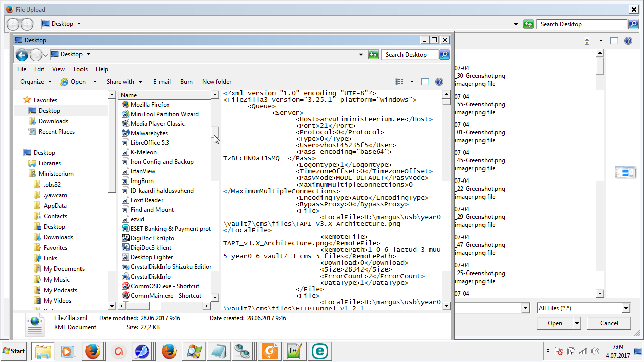Click Help icon in Desktop Explorer toolbar
The width and height of the screenshot is (644, 362).
[439, 82]
